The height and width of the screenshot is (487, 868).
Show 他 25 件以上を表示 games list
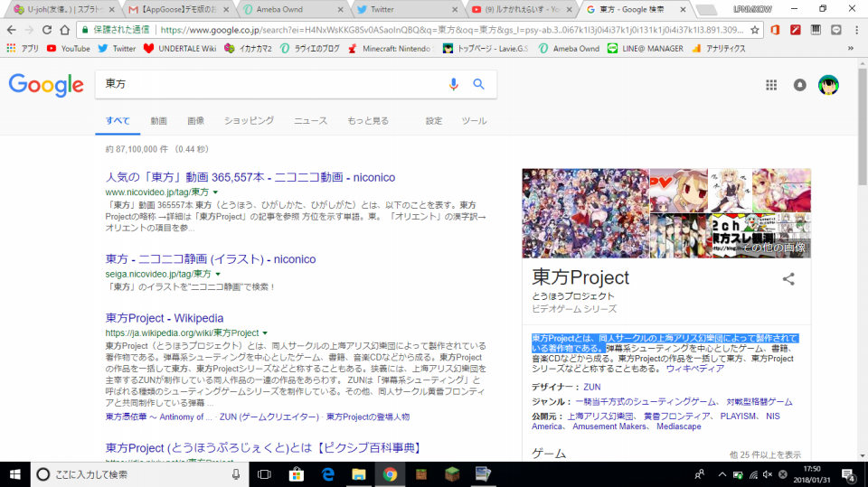coord(765,454)
